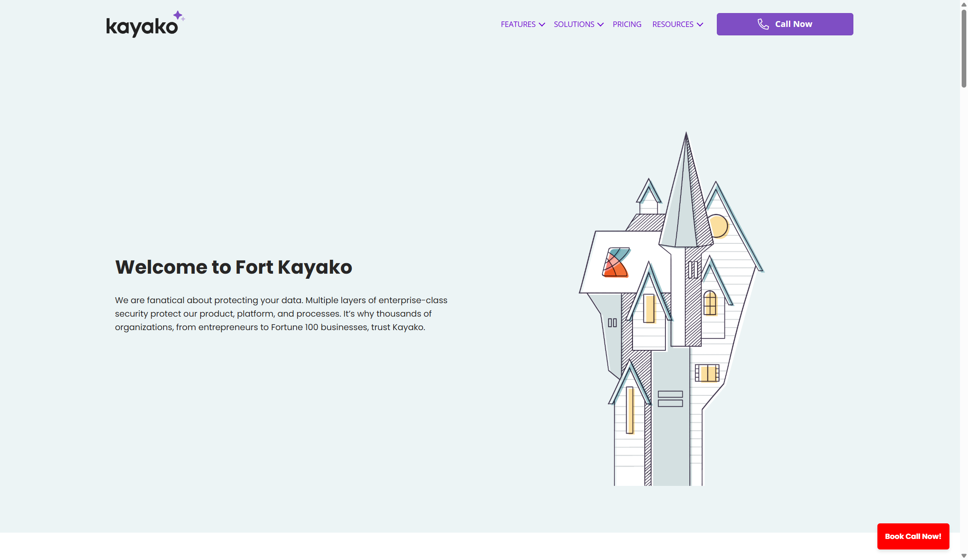The height and width of the screenshot is (560, 968).
Task: Click the paragraph starting 'We are fanatical'
Action: (x=281, y=314)
